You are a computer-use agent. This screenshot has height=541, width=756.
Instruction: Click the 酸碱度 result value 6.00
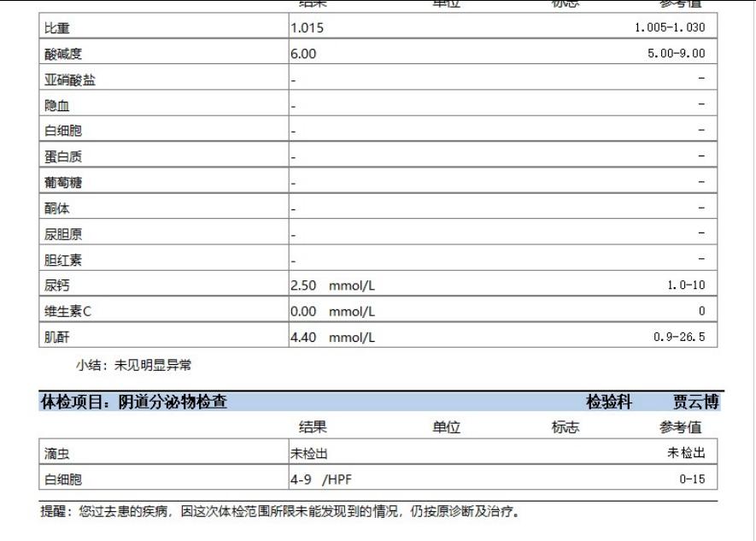tap(303, 54)
